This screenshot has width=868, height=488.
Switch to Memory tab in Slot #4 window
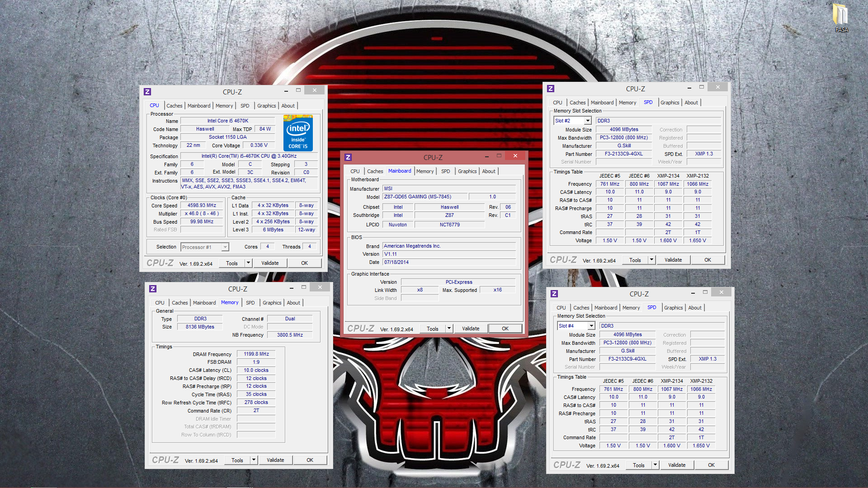coord(631,308)
